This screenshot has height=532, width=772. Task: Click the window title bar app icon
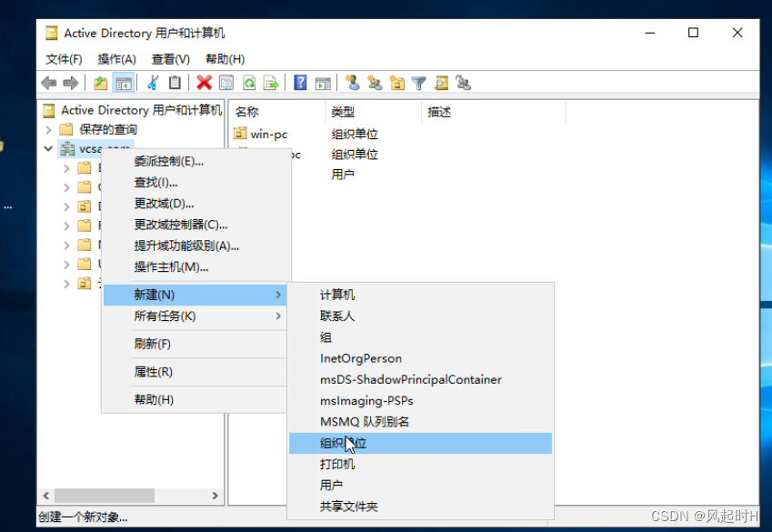coord(51,33)
